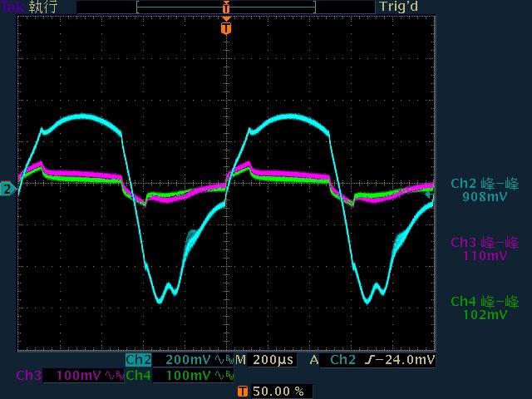This screenshot has height=399, width=532.
Task: Click the 執行 run status label
Action: pyautogui.click(x=45, y=7)
